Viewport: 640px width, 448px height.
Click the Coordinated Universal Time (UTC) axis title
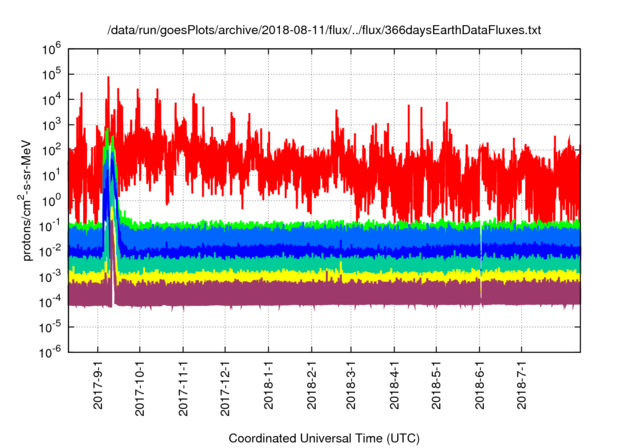(324, 439)
